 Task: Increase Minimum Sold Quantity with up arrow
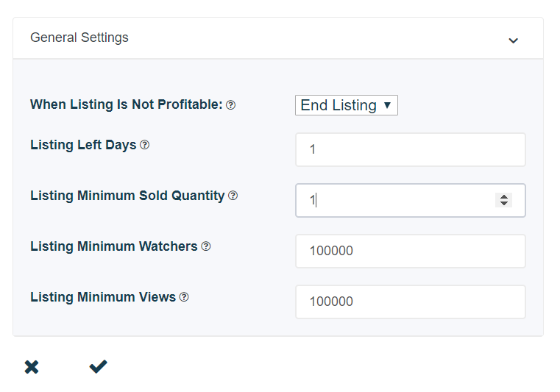[504, 196]
